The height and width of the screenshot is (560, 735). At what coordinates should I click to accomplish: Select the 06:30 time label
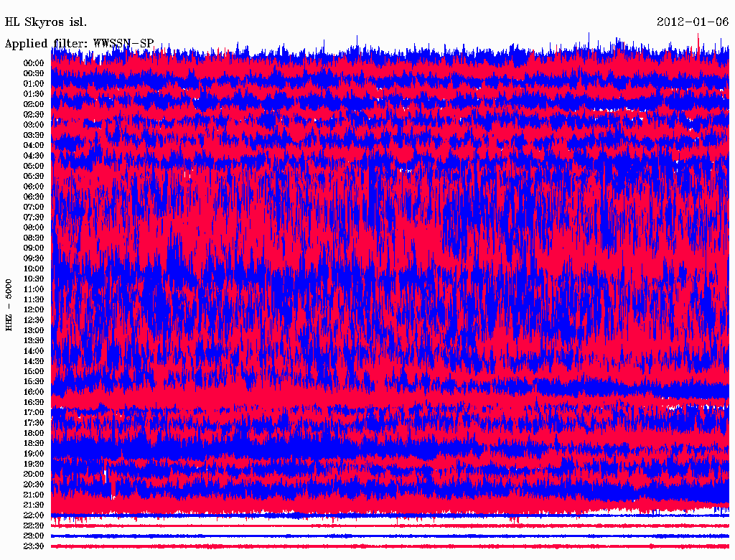pos(34,197)
